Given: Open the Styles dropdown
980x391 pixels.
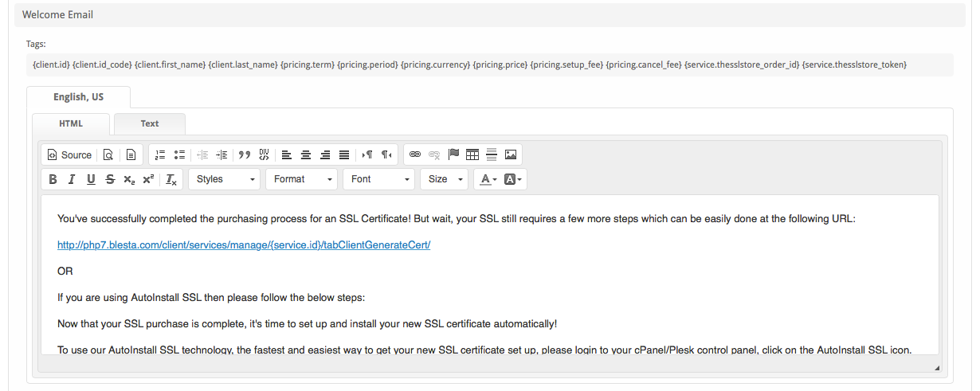Looking at the screenshot, I should (224, 179).
